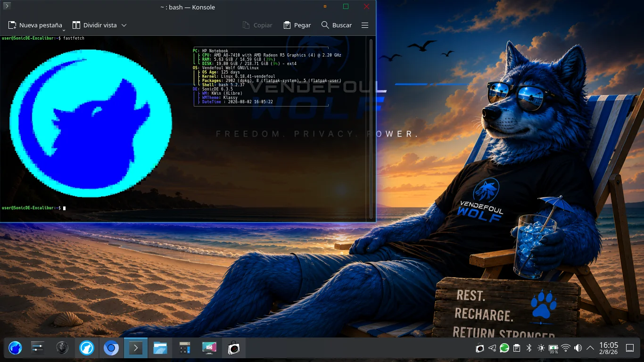Viewport: 644px width, 362px height.
Task: Open the Vendefoul Wolf application launcher
Action: 15,348
